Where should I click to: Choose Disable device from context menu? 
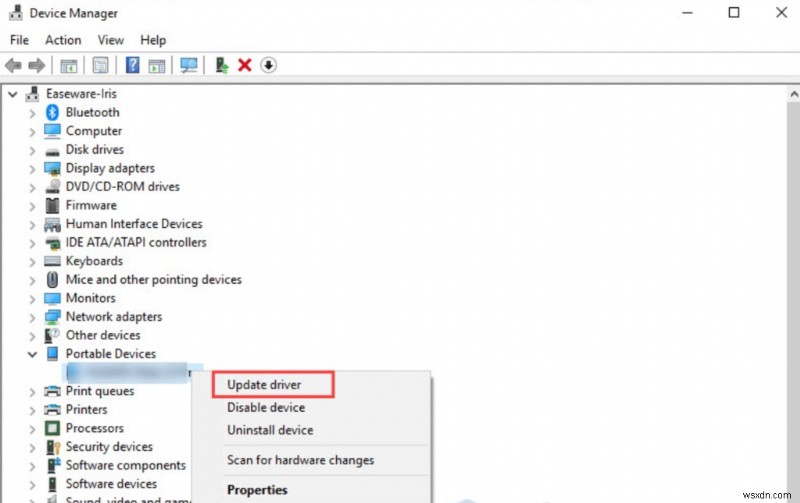pyautogui.click(x=266, y=407)
